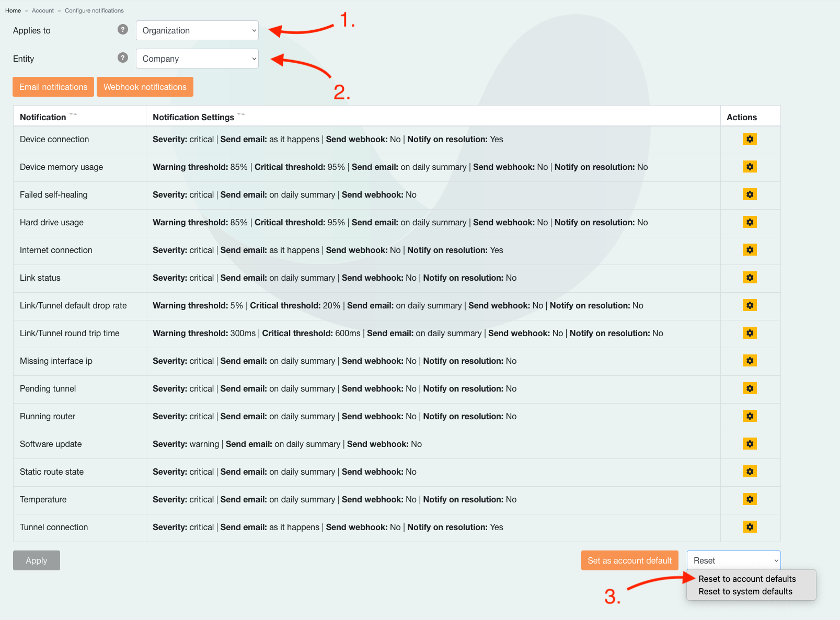Click help icon next to Entity
This screenshot has height=620, width=840.
coord(123,58)
